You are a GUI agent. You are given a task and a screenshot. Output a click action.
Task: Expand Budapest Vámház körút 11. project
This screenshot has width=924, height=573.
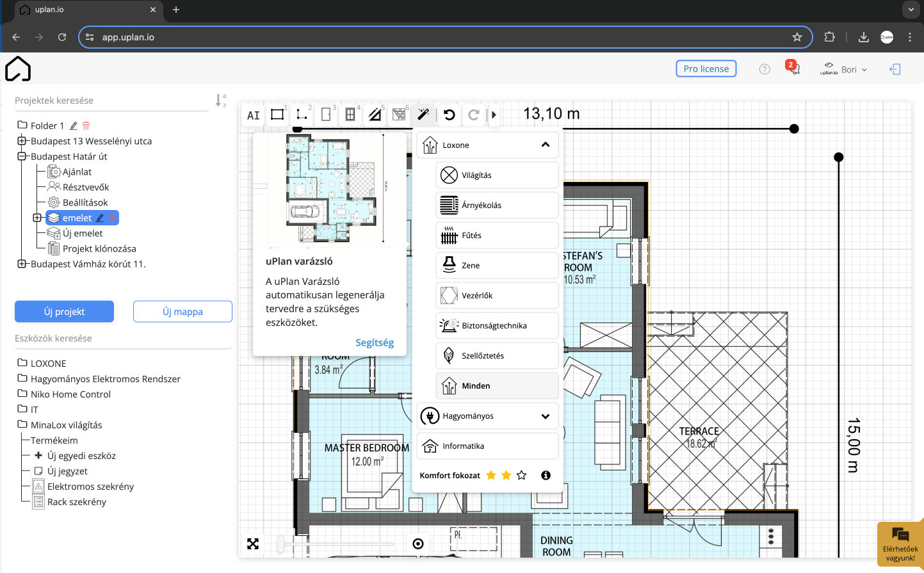pos(22,264)
